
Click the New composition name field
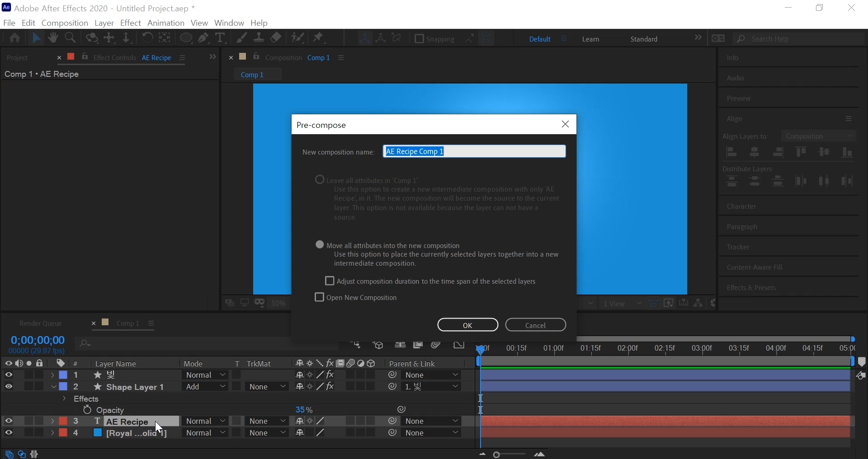474,151
